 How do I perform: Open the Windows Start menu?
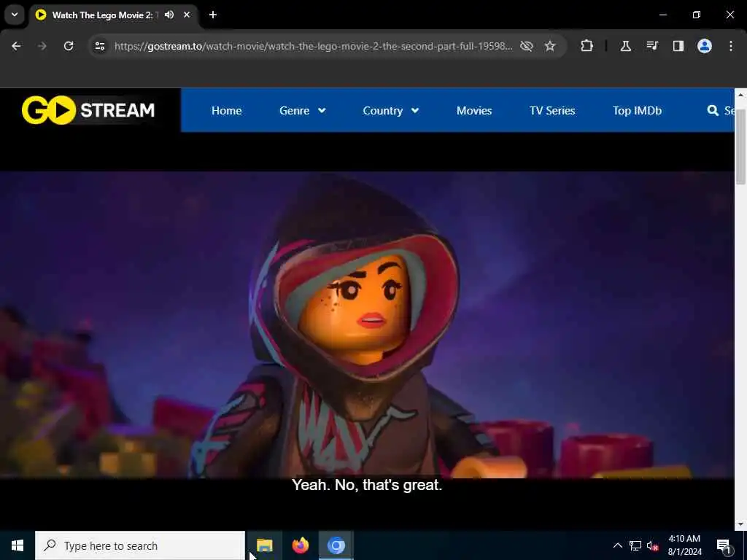(x=18, y=545)
